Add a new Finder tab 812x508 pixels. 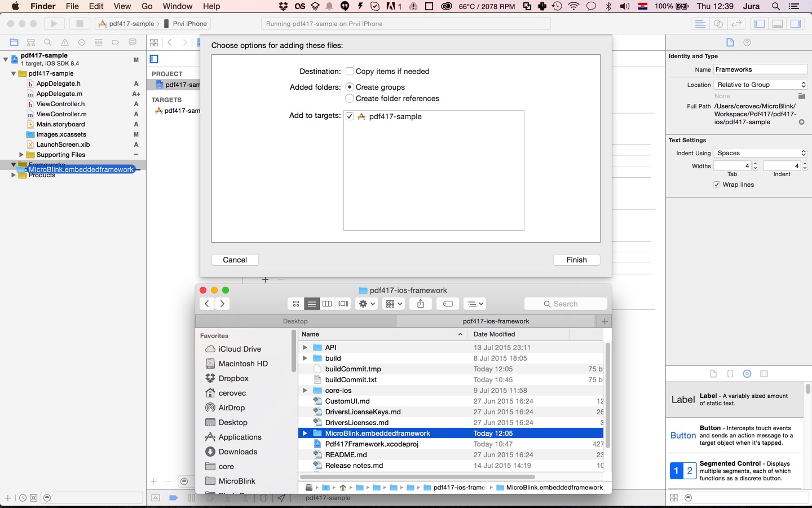coord(604,321)
